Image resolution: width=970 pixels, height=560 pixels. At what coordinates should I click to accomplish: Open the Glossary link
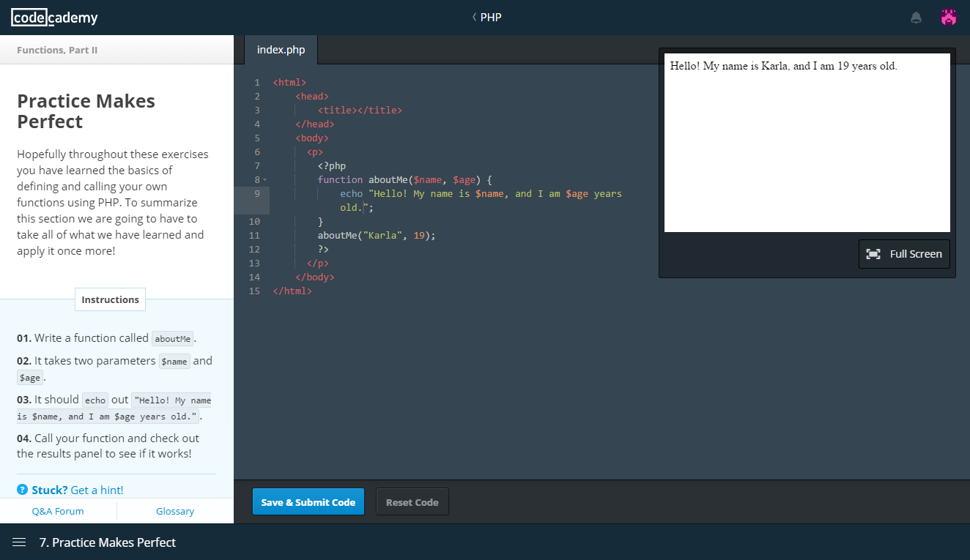(175, 511)
